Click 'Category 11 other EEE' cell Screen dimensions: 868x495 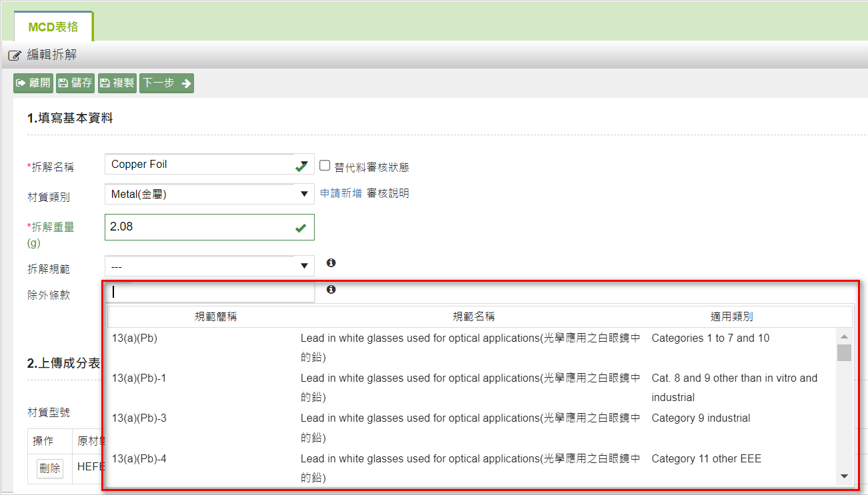pyautogui.click(x=706, y=458)
